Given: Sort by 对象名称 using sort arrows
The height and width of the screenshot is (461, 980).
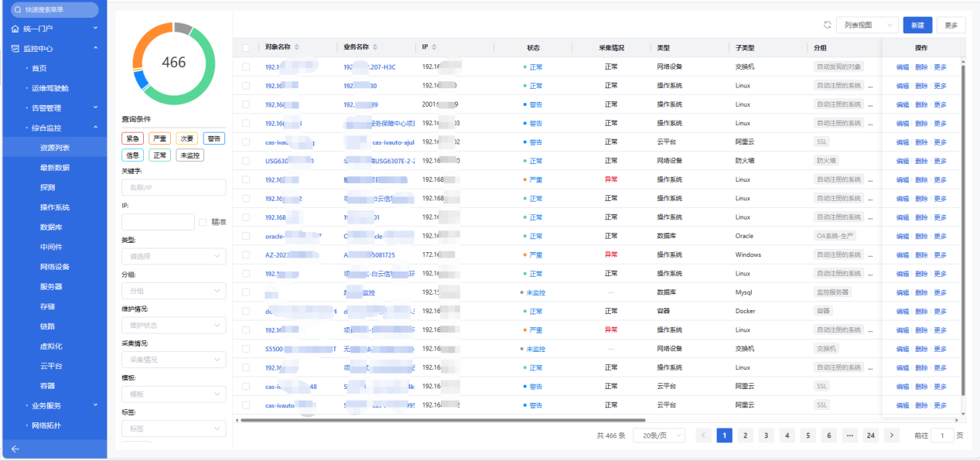Looking at the screenshot, I should 297,48.
